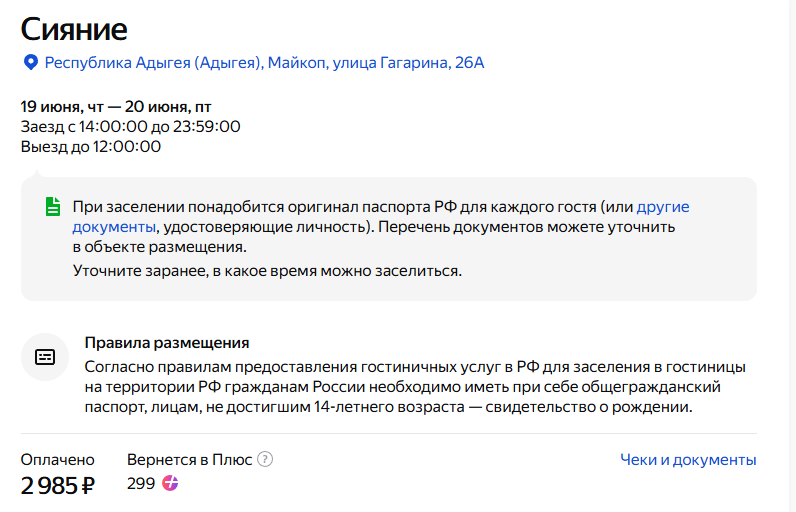The height and width of the screenshot is (512, 796).
Task: Click the 'Правила размещения' heading
Action: pos(167,343)
